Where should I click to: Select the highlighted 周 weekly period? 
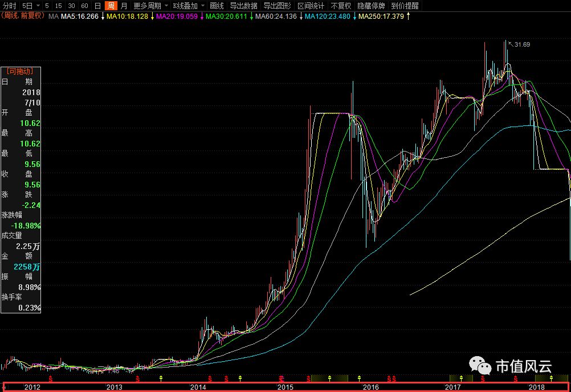[x=111, y=6]
